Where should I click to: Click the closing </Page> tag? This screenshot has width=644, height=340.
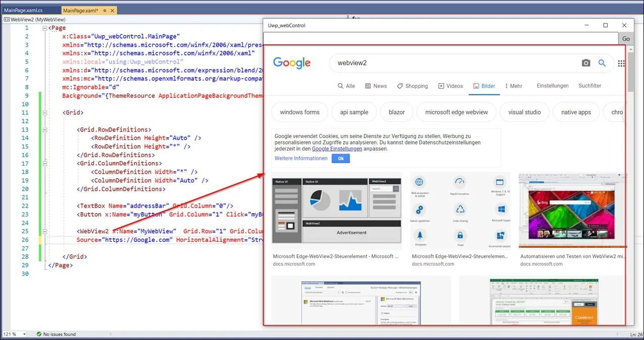(60, 265)
